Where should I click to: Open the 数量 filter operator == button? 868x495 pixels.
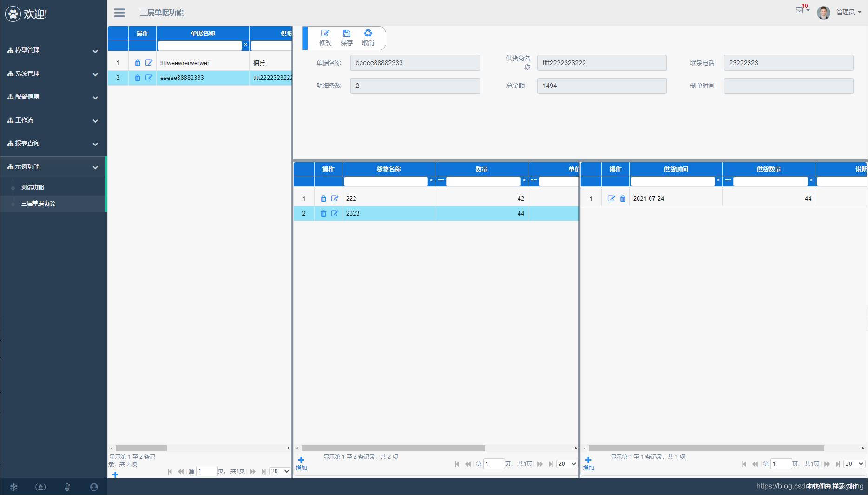[x=441, y=181]
